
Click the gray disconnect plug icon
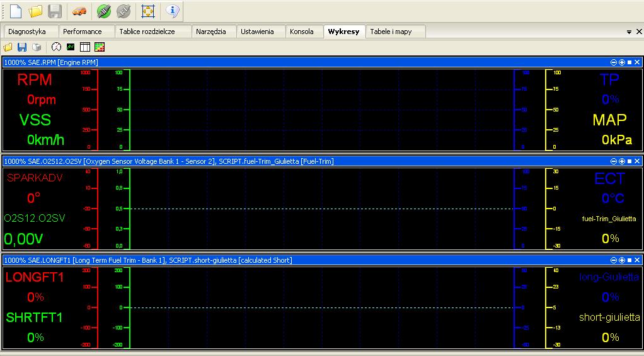pos(124,11)
